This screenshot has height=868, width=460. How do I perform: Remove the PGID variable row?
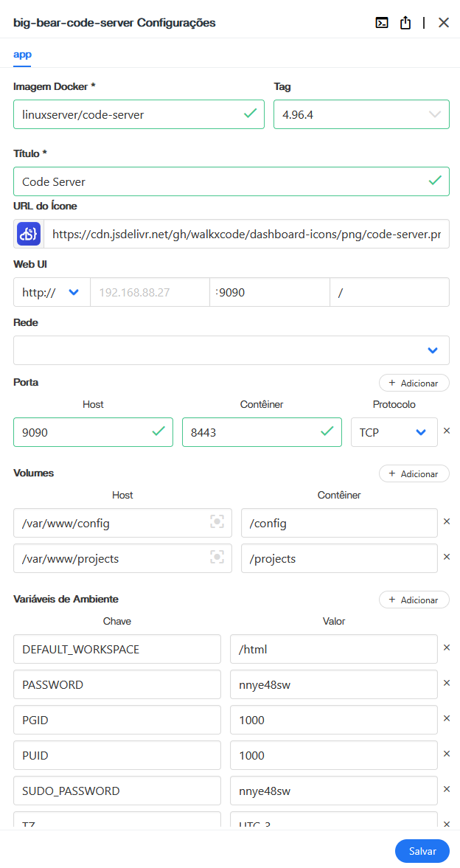447,718
